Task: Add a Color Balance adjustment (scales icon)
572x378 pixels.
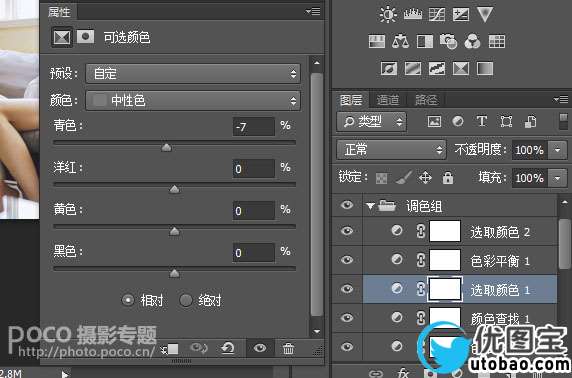Action: (400, 41)
